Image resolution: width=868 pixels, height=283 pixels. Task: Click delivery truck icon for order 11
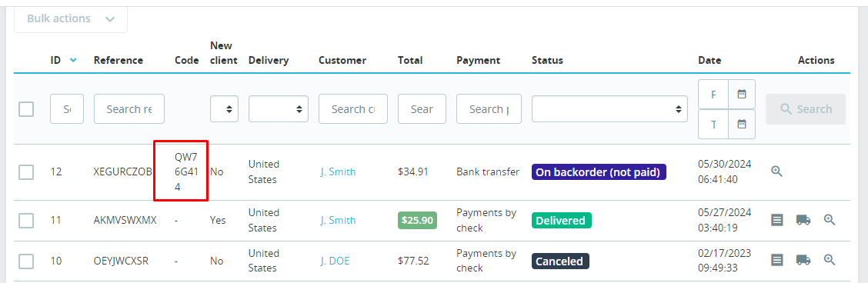803,220
